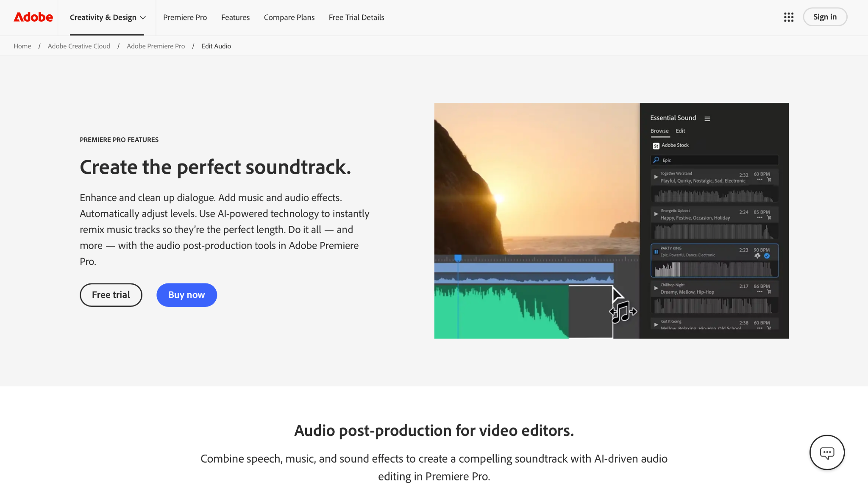The image size is (868, 494).
Task: Go to Adobe Premiere Pro breadcrumb
Action: tap(156, 46)
